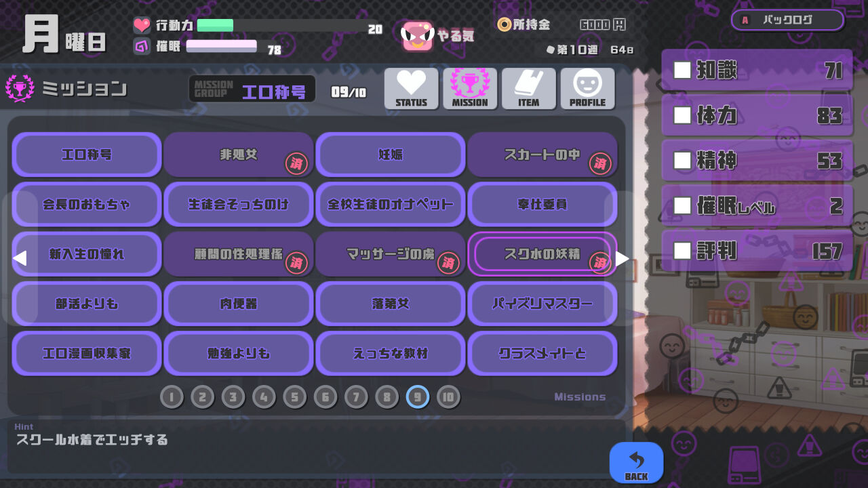Image resolution: width=868 pixels, height=488 pixels.
Task: Toggle the 体力 checkbox
Action: point(682,115)
